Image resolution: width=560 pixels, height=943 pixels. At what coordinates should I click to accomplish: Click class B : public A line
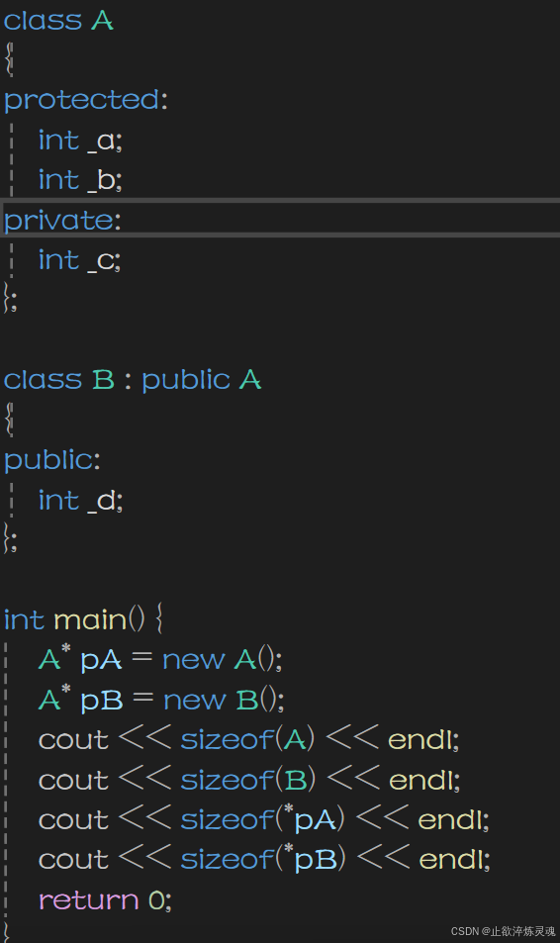pos(133,380)
